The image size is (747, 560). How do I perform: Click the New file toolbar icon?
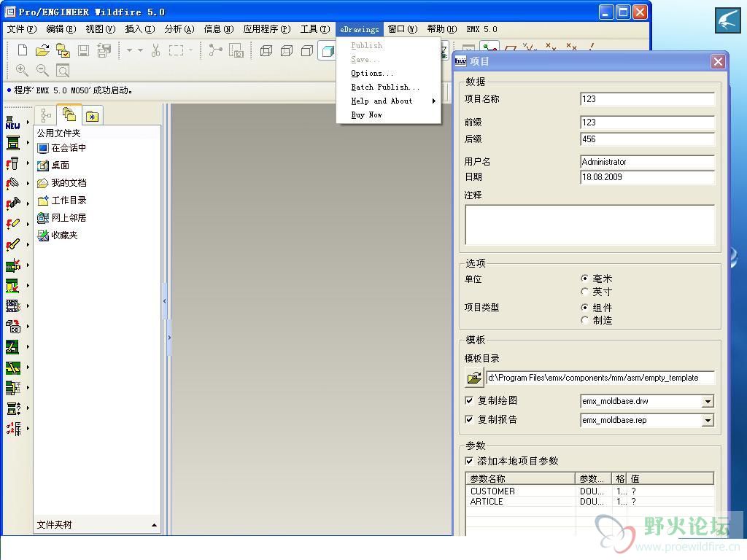tap(23, 50)
